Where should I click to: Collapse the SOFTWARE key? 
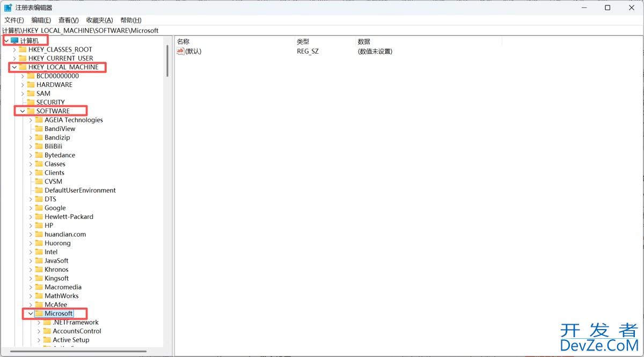pyautogui.click(x=22, y=111)
